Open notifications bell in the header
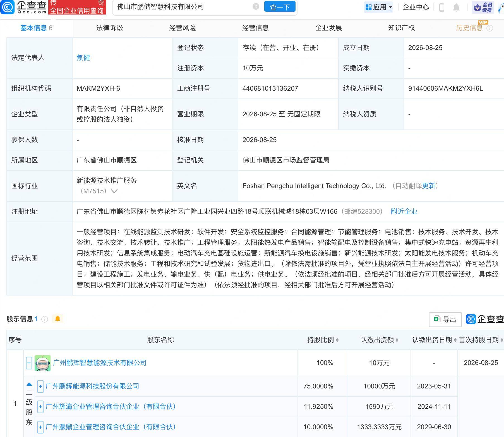This screenshot has height=437, width=504. coord(456,7)
